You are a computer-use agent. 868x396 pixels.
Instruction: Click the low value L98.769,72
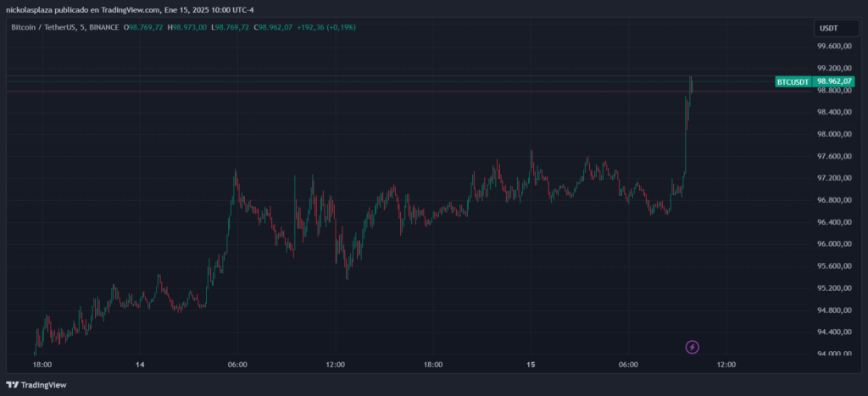230,27
